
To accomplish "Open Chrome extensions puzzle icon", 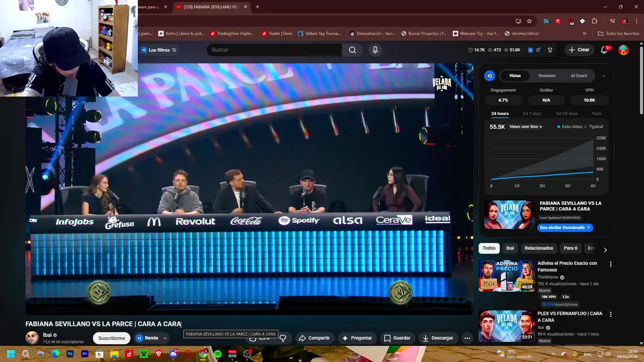I will 595,21.
